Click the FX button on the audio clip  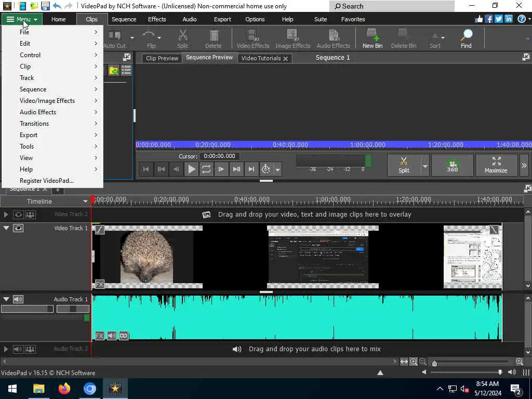[99, 336]
